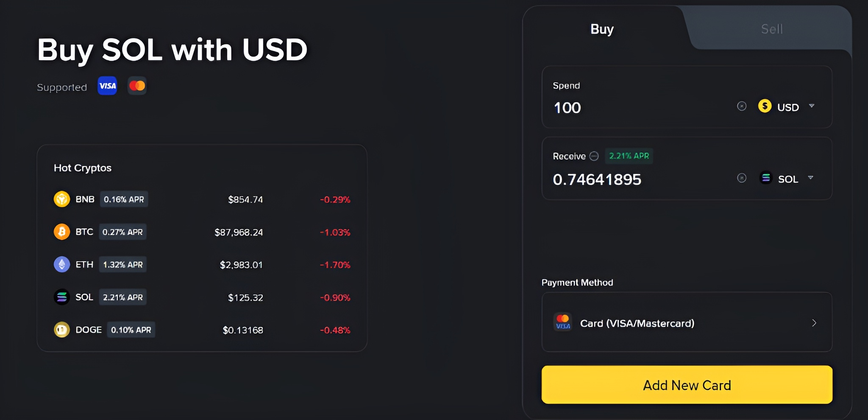Select the DOGE coin icon

tap(62, 330)
